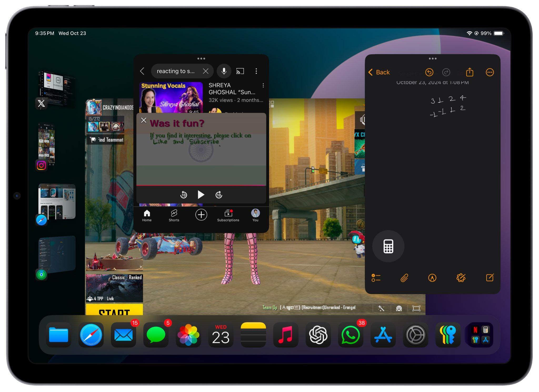Open Notes more options ellipsis menu
Viewport: 539px width, 392px height.
click(490, 72)
